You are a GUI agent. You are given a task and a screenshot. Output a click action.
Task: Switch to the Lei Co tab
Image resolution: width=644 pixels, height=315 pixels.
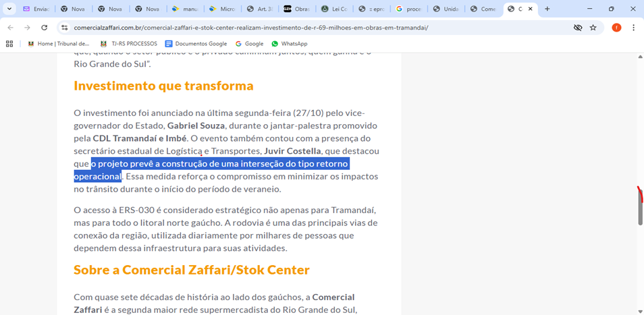pyautogui.click(x=334, y=9)
